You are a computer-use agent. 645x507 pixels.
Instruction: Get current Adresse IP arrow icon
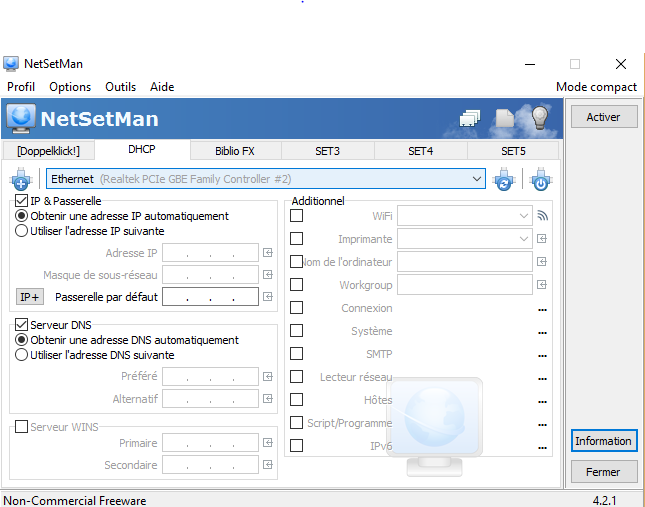click(x=268, y=253)
